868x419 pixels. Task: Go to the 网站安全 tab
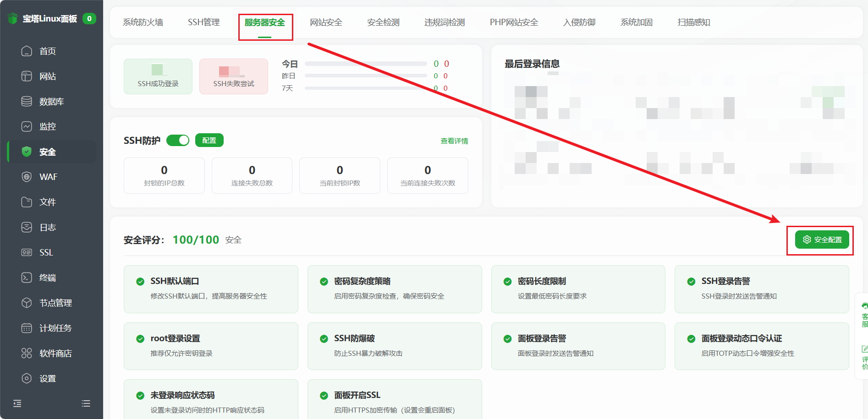click(x=326, y=22)
